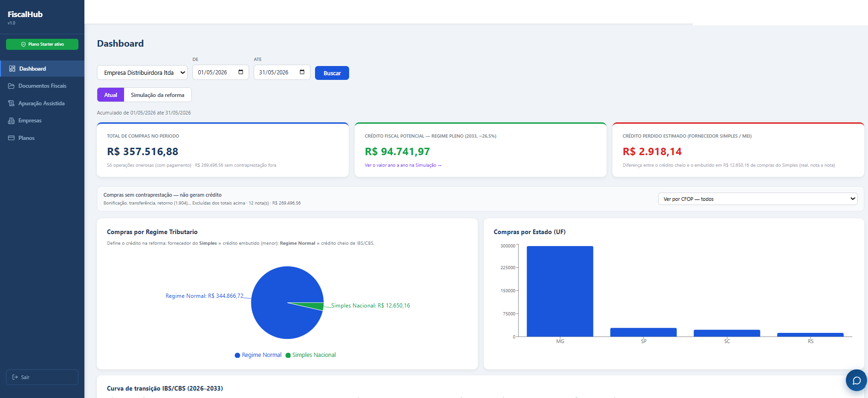Click the ATE date field 31/05/2026

click(282, 72)
